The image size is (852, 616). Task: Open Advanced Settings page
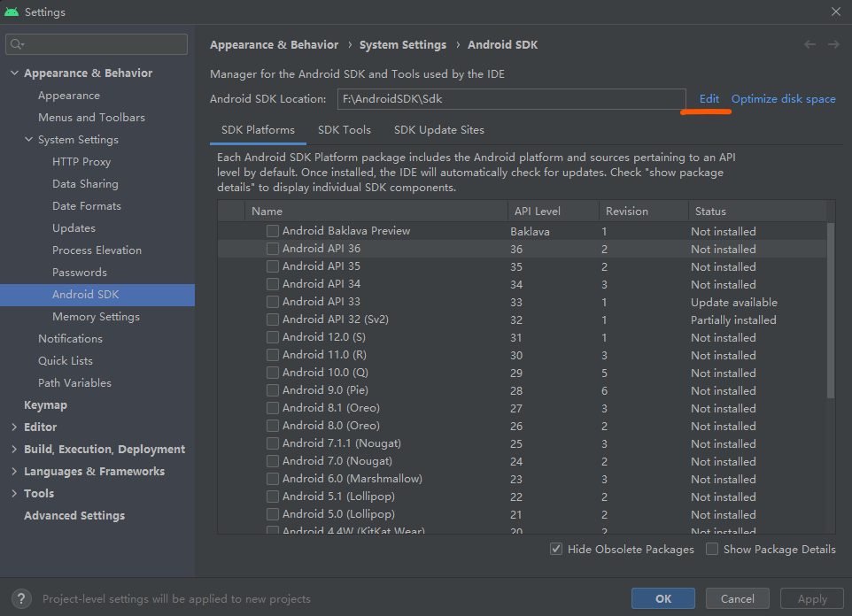click(74, 516)
